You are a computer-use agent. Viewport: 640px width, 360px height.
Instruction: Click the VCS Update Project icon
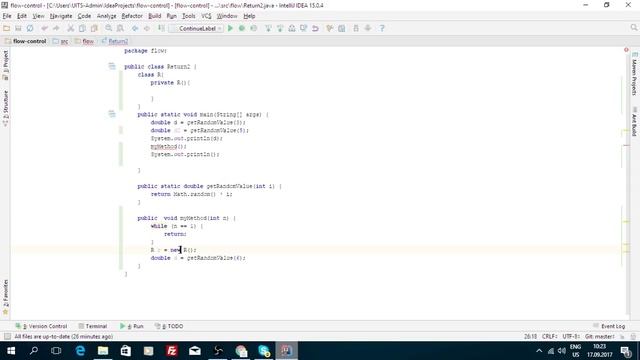coord(268,28)
